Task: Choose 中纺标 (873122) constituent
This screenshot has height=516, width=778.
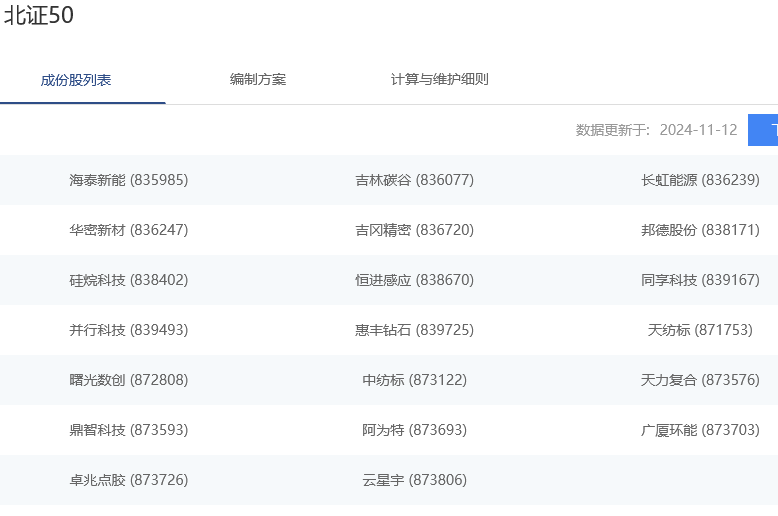Action: (414, 380)
